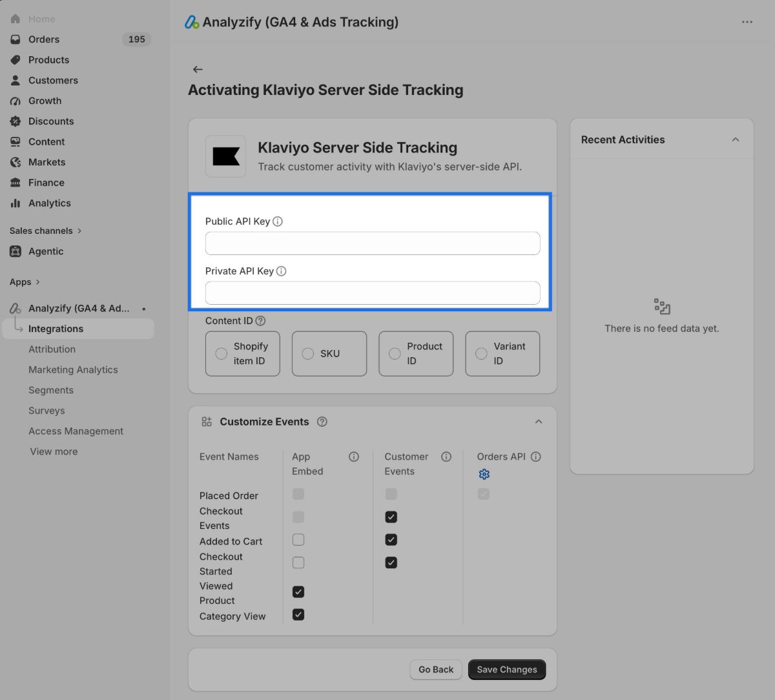Click the Save Changes button
The width and height of the screenshot is (775, 700).
507,670
